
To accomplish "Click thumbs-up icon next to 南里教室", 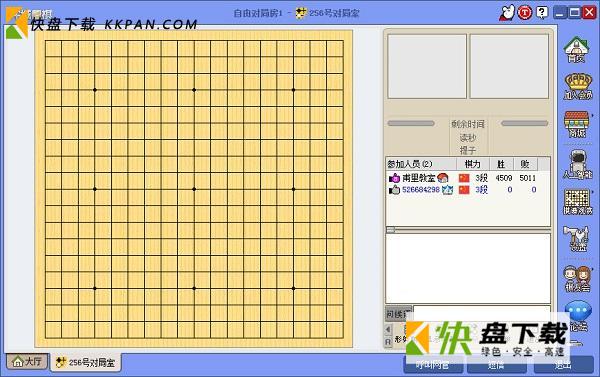I will tap(394, 178).
